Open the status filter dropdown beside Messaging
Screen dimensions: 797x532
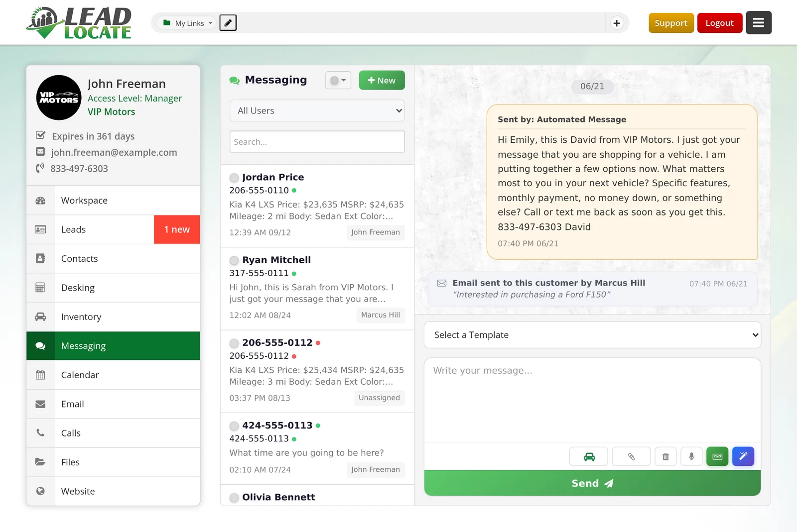[x=338, y=80]
